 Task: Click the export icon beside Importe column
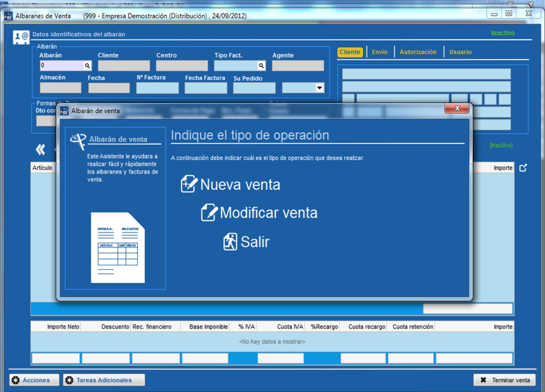[x=523, y=168]
